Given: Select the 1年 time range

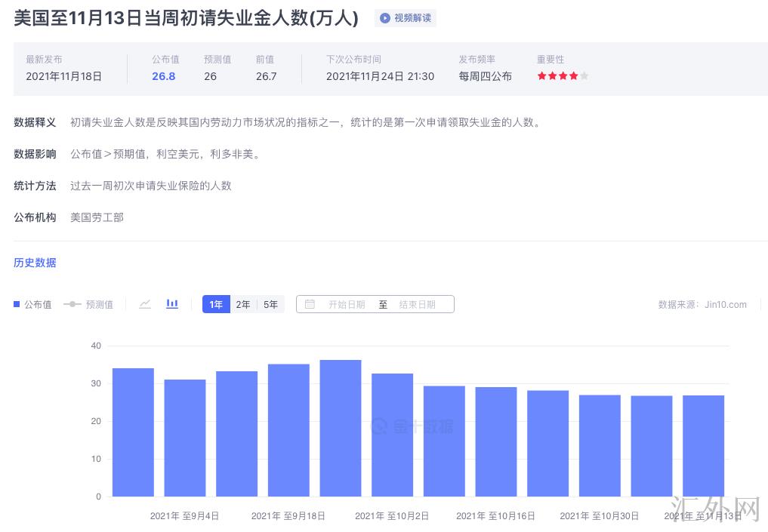Looking at the screenshot, I should pos(216,305).
